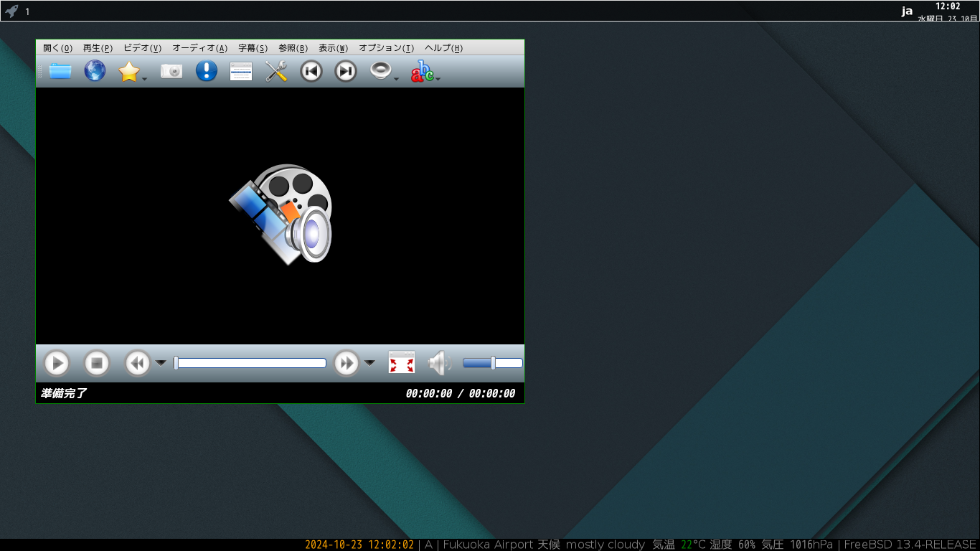Image resolution: width=980 pixels, height=551 pixels.
Task: Open the 参照 menu
Action: click(293, 48)
